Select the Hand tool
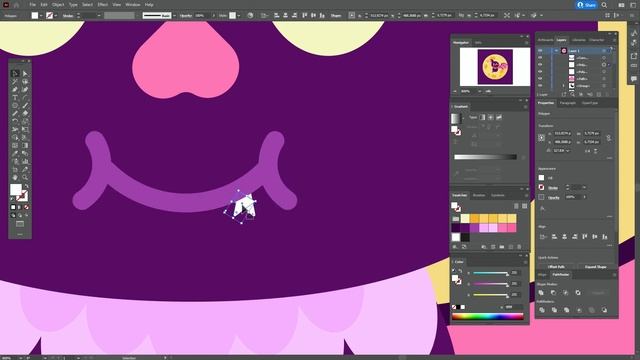 [15, 177]
